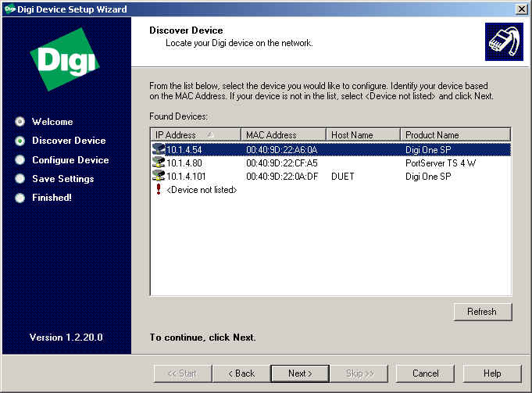Click the Discover Device step label in the sidebar
Screen dimensions: 532x393
coord(69,141)
